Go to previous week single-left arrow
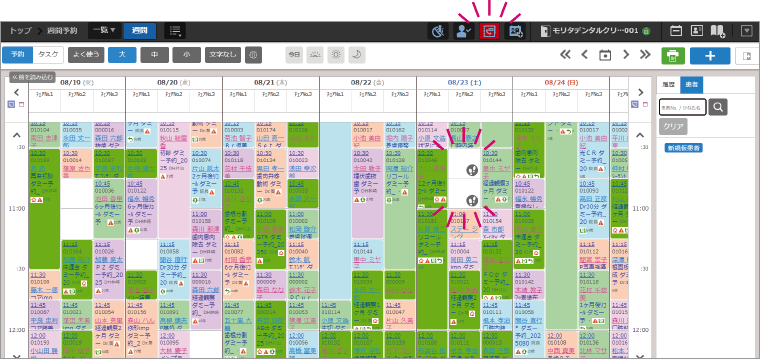The height and width of the screenshot is (360, 760). (x=585, y=55)
